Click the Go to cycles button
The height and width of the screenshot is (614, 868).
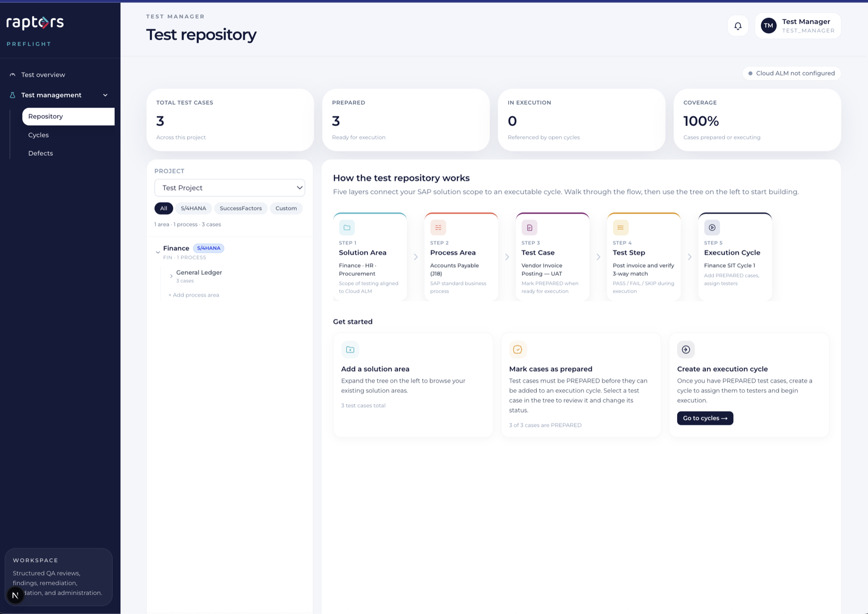[705, 418]
